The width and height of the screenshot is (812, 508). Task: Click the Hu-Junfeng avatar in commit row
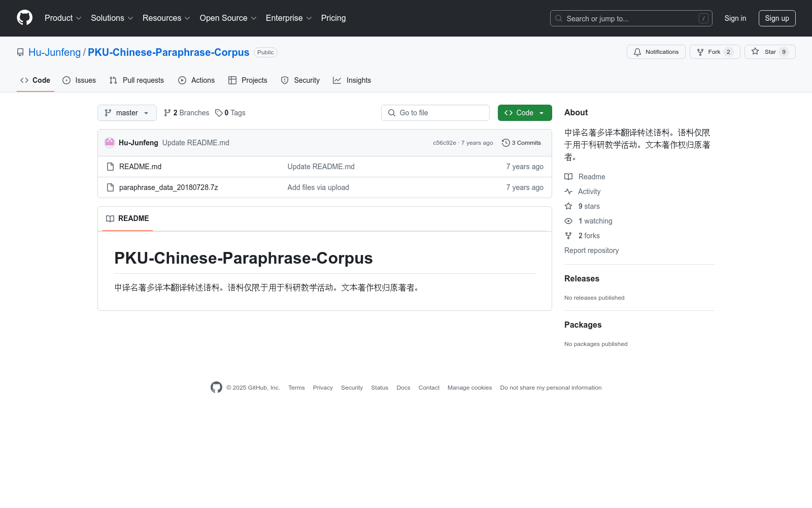pos(110,143)
